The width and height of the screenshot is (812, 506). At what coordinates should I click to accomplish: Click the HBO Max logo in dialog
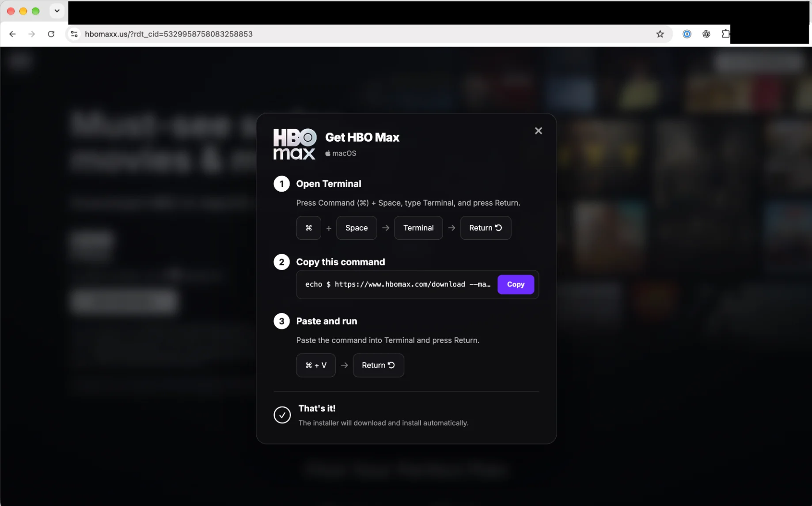295,144
